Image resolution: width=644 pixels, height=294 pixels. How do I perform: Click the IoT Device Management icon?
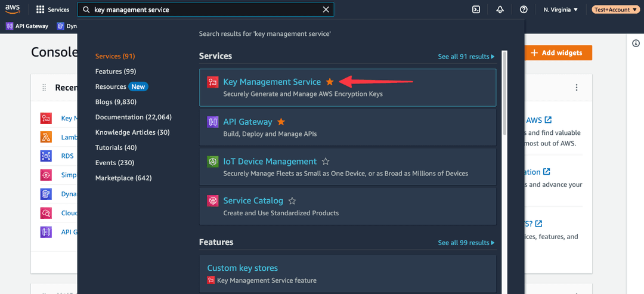[212, 162]
